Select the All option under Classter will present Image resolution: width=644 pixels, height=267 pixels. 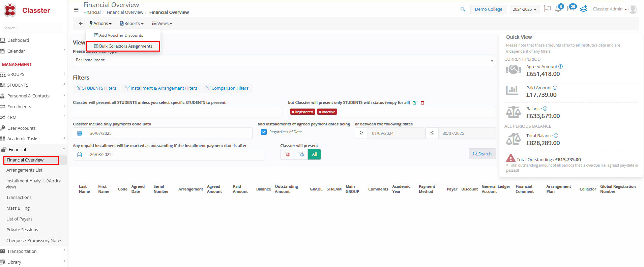click(314, 154)
